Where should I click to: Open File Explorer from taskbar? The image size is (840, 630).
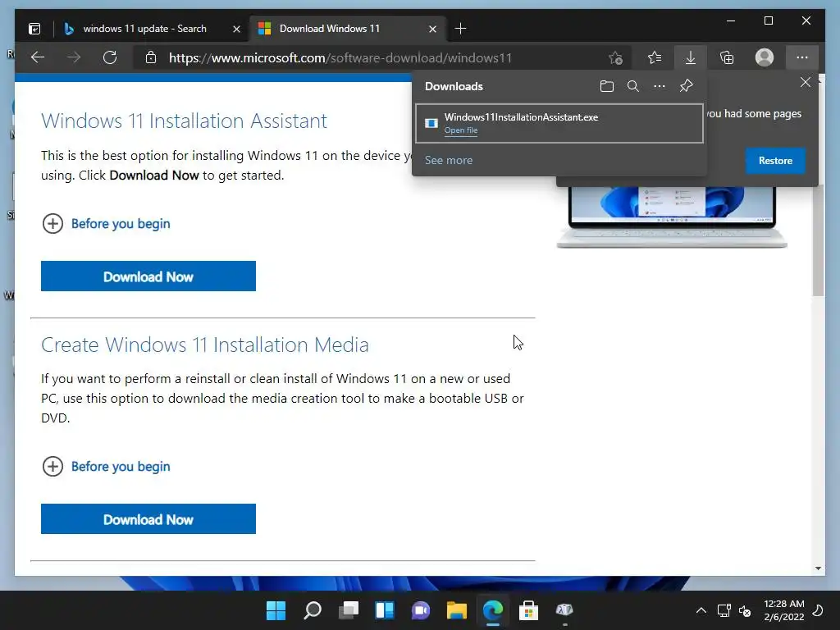pyautogui.click(x=457, y=610)
